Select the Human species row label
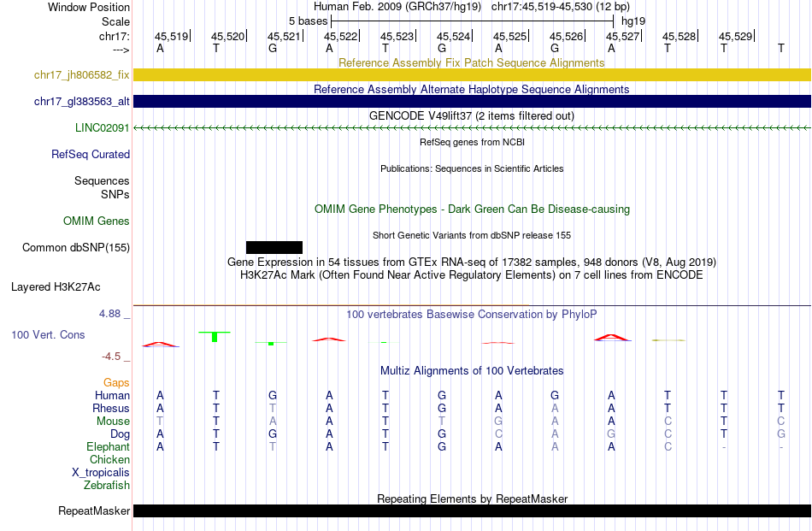Screen dimensions: 812x531 (x=112, y=395)
